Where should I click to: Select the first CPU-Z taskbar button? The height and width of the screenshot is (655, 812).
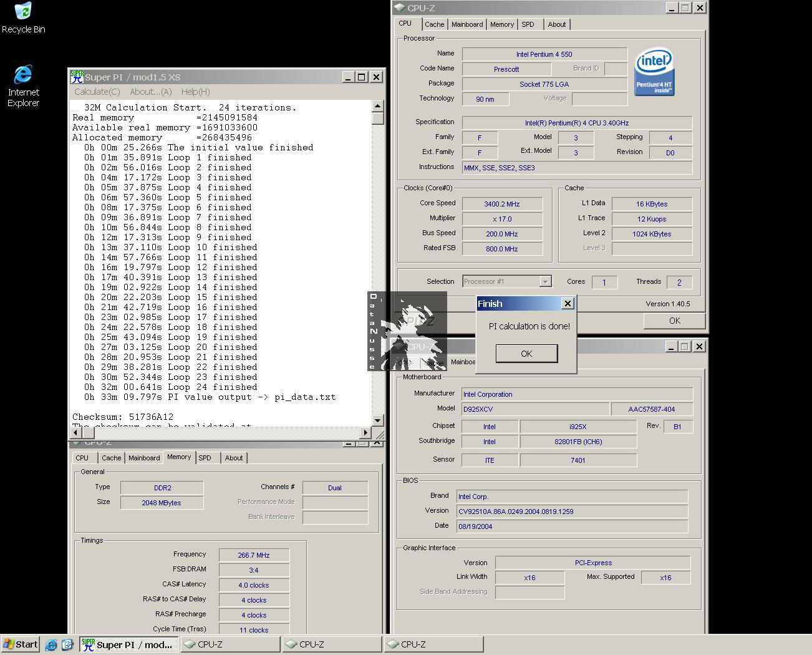click(230, 644)
